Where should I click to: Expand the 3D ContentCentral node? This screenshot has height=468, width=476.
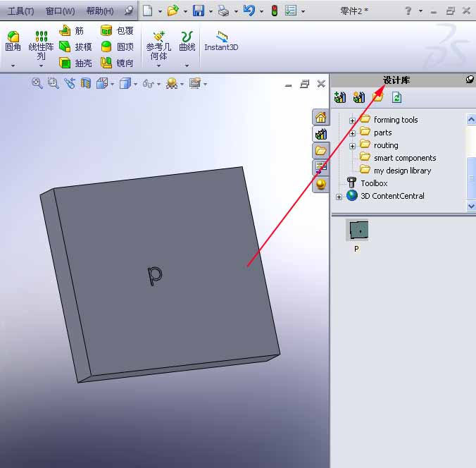click(x=339, y=197)
